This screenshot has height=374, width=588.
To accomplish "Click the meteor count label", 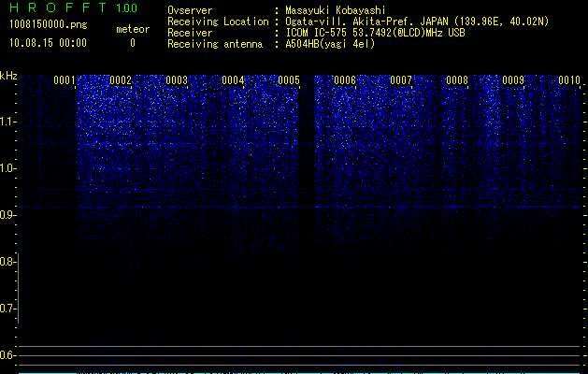I will (133, 29).
